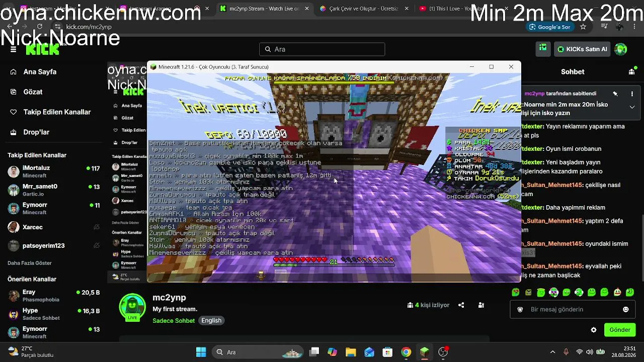The width and height of the screenshot is (644, 362).
Task: Click the Bir mesaj gönderin chat input
Action: pos(574,309)
